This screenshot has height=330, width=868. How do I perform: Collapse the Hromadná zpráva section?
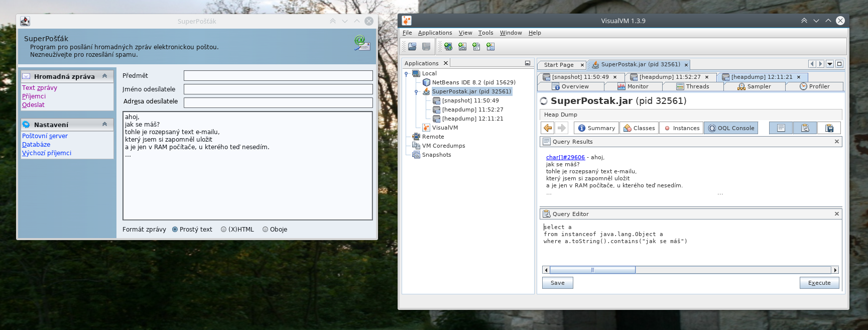click(x=105, y=76)
